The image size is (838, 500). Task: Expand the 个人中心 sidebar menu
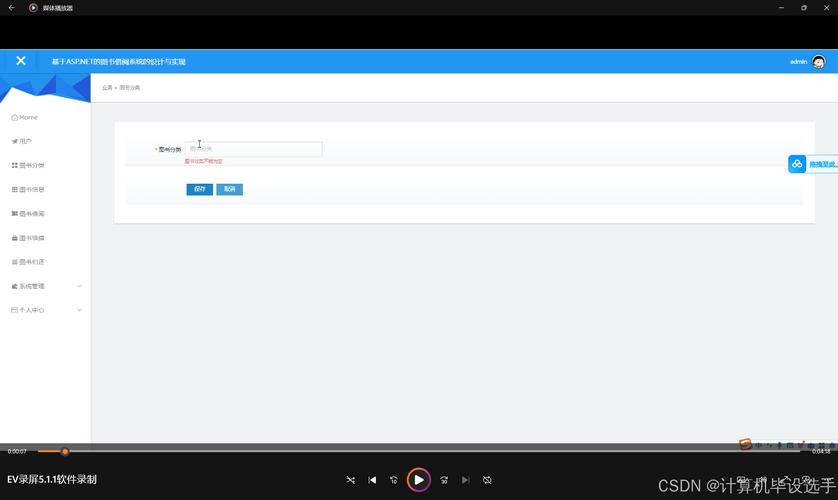[x=45, y=310]
